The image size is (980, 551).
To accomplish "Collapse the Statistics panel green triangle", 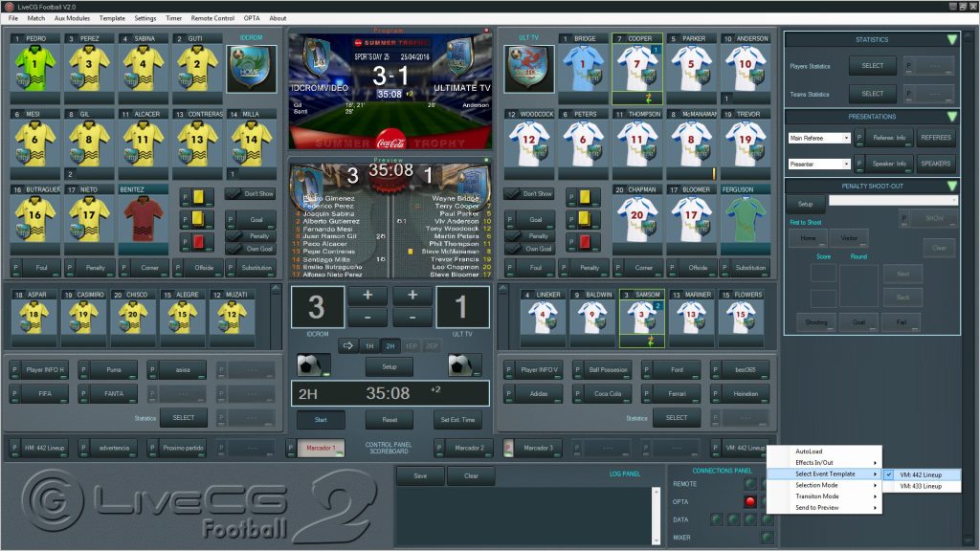I will (951, 40).
